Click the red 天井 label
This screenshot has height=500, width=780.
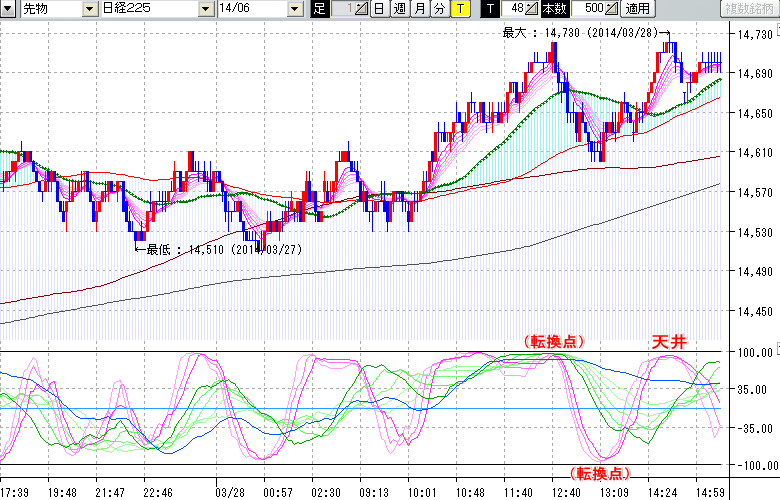point(669,342)
